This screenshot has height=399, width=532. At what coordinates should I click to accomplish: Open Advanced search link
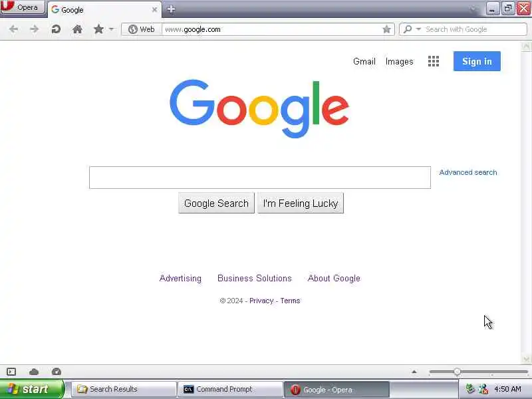pos(468,172)
